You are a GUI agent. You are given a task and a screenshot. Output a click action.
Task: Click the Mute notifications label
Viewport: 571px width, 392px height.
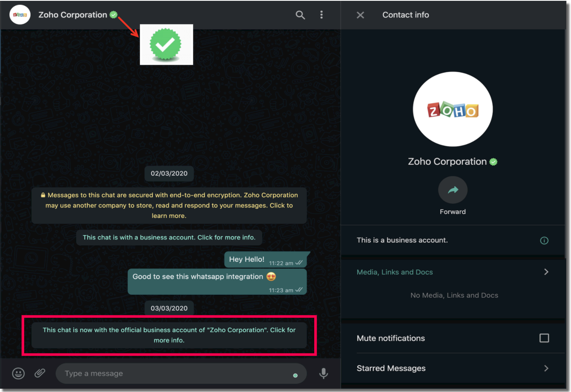click(x=391, y=338)
